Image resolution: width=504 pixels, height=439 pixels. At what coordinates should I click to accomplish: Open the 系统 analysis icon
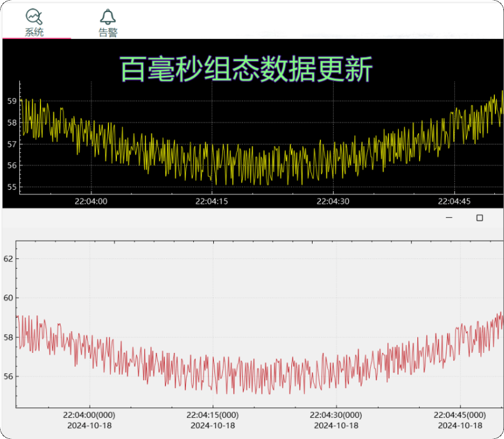tap(34, 17)
